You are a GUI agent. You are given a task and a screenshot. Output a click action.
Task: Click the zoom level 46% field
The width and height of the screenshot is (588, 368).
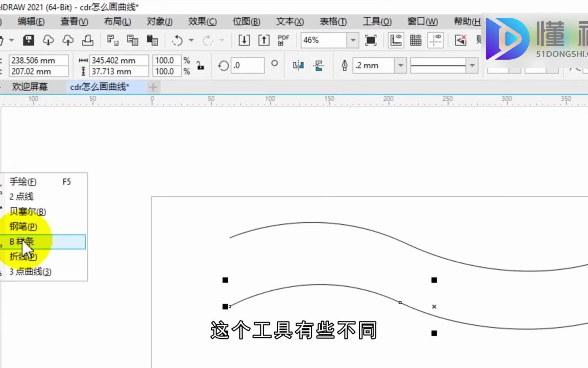click(324, 40)
